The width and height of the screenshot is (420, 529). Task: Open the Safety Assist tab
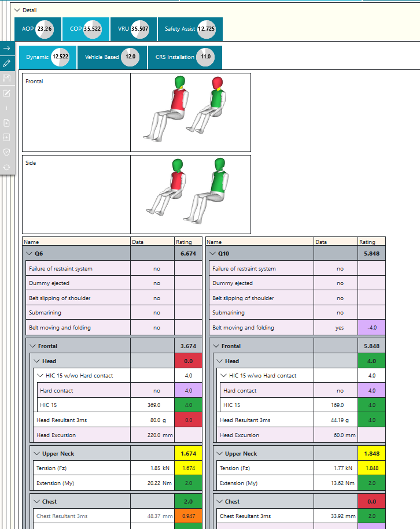coord(189,29)
